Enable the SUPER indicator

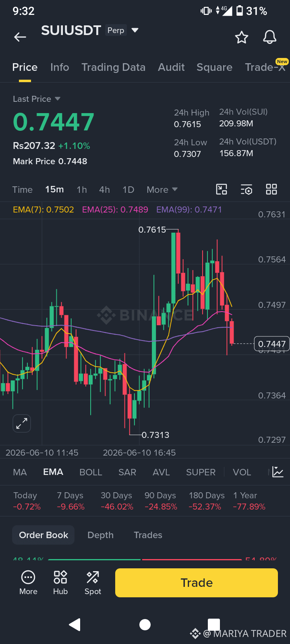click(x=201, y=472)
